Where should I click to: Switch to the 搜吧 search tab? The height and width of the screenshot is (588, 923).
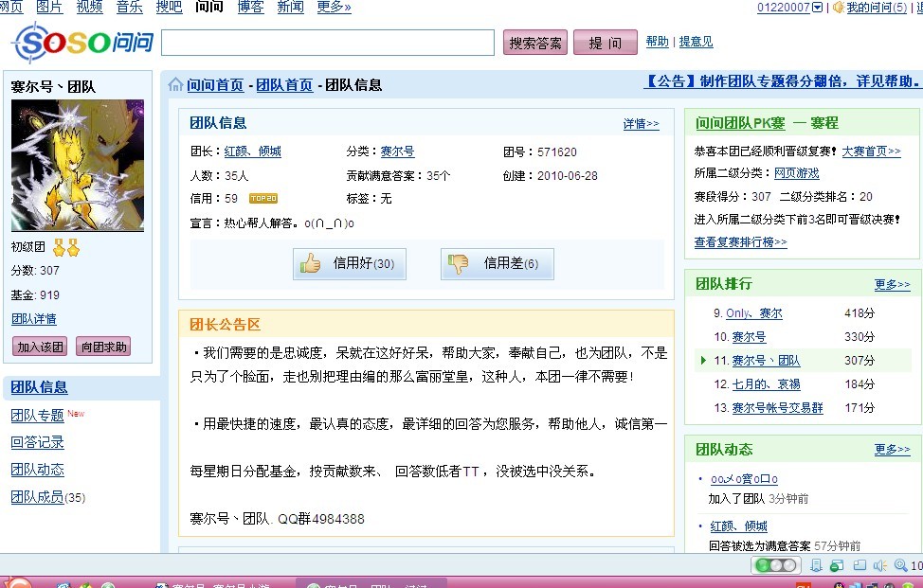tap(169, 7)
